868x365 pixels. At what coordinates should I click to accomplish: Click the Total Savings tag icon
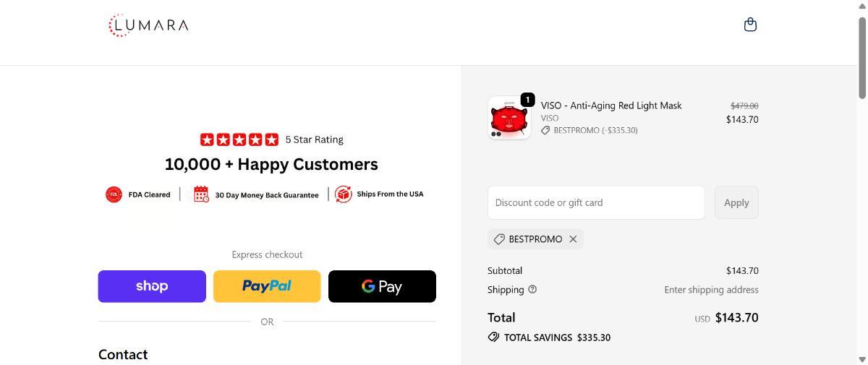click(x=493, y=338)
